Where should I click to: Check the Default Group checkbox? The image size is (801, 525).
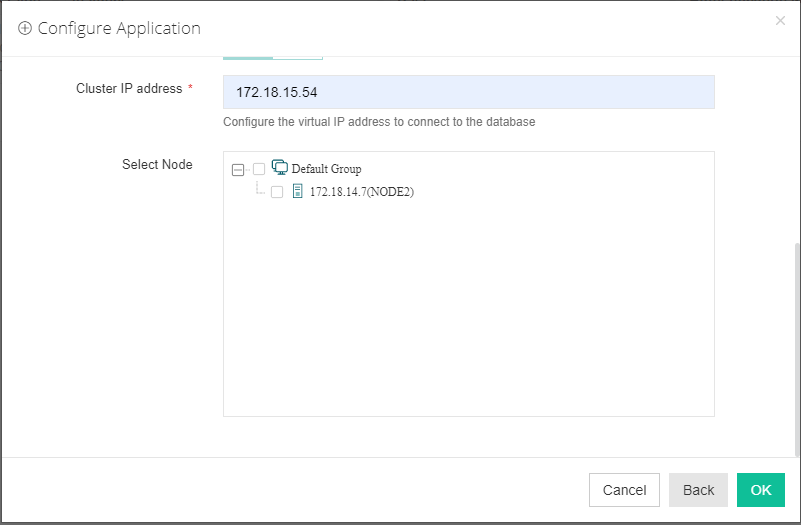coord(259,169)
